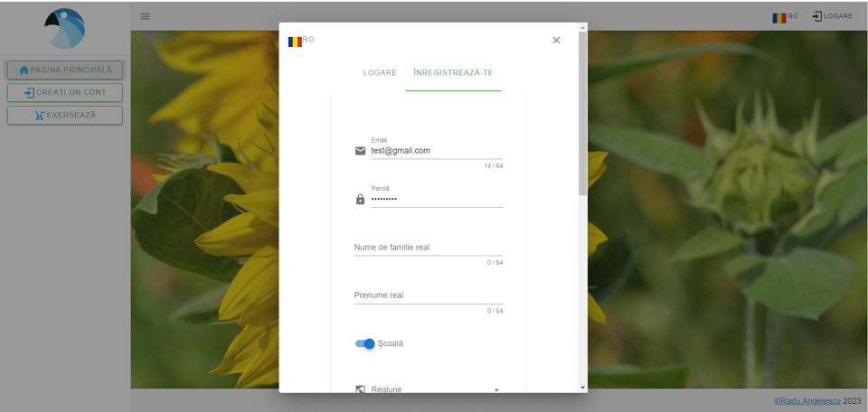Open the Exersează sidebar button
The height and width of the screenshot is (412, 868).
pyautogui.click(x=65, y=115)
